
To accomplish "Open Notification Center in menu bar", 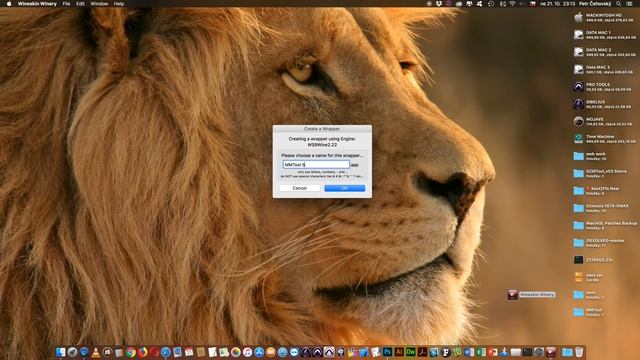I will click(630, 4).
